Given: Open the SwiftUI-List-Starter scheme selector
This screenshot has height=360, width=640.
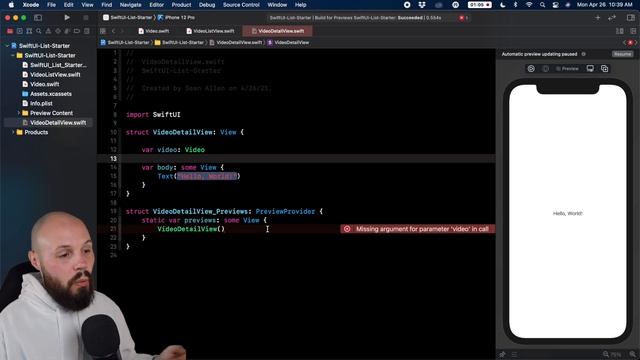Looking at the screenshot, I should 127,18.
